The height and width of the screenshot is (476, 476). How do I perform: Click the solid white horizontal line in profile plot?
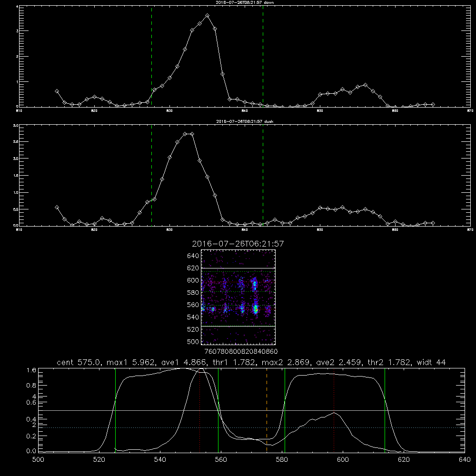[251, 410]
